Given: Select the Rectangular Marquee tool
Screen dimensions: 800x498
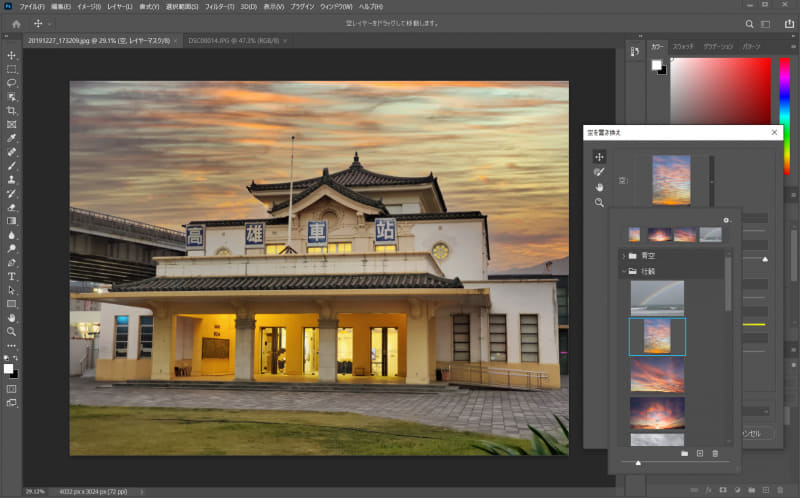Looking at the screenshot, I should [x=11, y=69].
